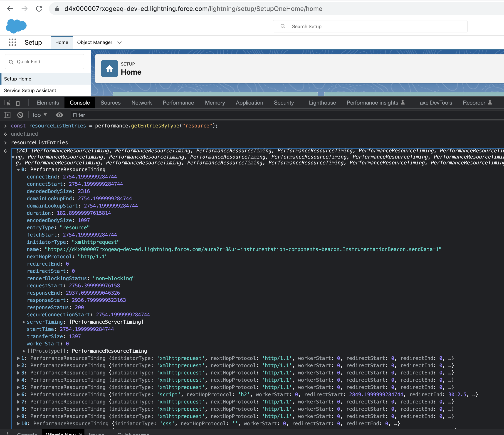504x435 pixels.
Task: Click the console Filter field
Action: point(287,115)
